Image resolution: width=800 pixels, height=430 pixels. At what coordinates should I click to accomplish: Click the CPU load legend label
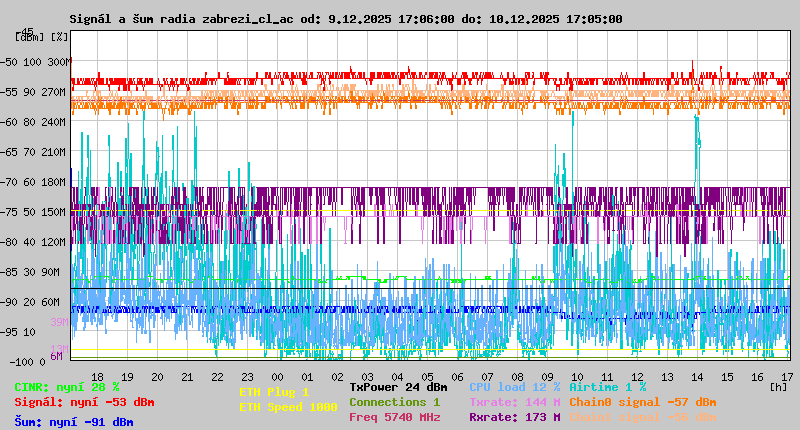pos(514,386)
